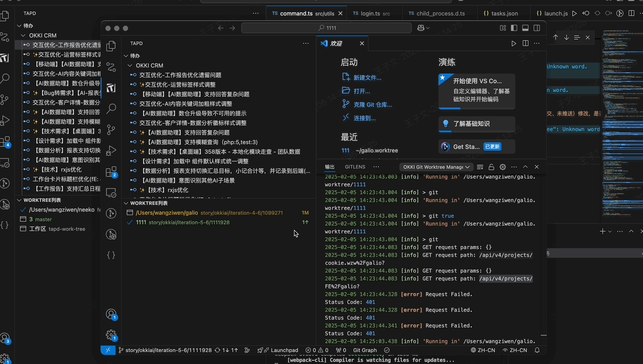The height and width of the screenshot is (364, 643).
Task: Open the Run and Debug icon
Action: click(x=111, y=150)
